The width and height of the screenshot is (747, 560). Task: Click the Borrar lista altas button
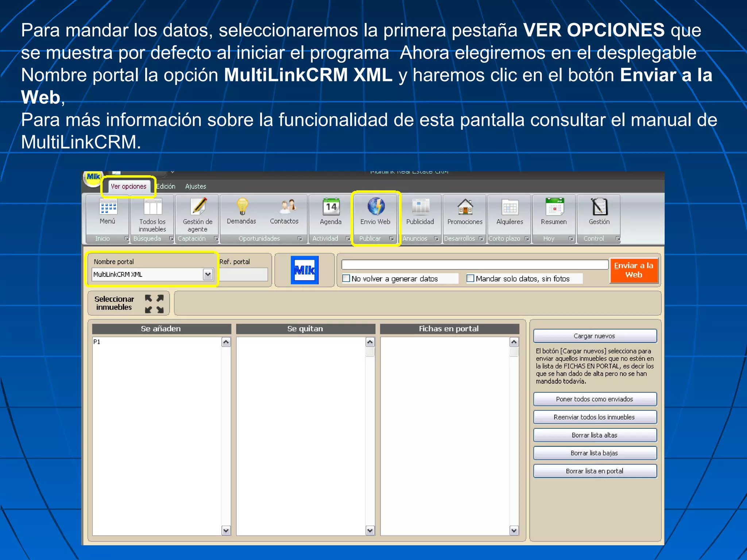(595, 435)
